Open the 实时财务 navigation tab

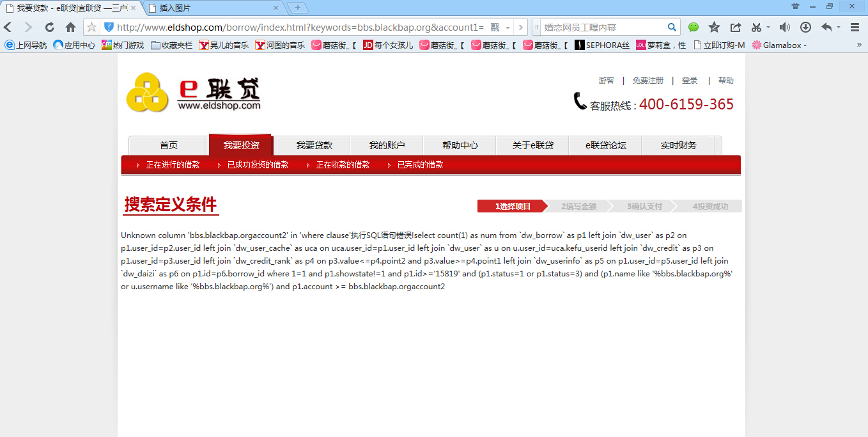point(678,145)
